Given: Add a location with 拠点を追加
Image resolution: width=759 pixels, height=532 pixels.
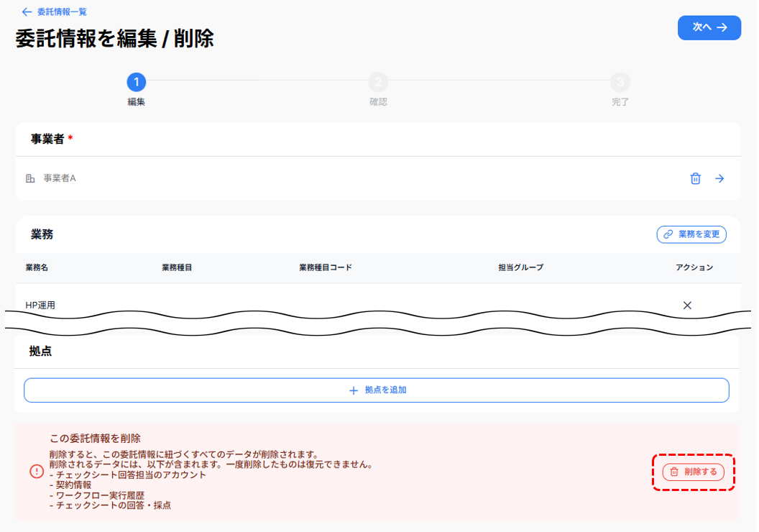Looking at the screenshot, I should click(x=377, y=390).
